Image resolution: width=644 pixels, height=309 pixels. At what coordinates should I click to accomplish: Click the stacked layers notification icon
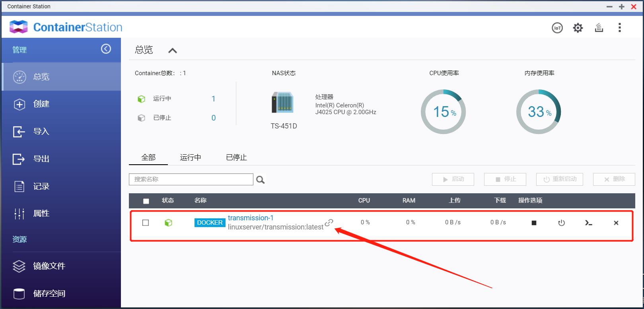(x=599, y=28)
